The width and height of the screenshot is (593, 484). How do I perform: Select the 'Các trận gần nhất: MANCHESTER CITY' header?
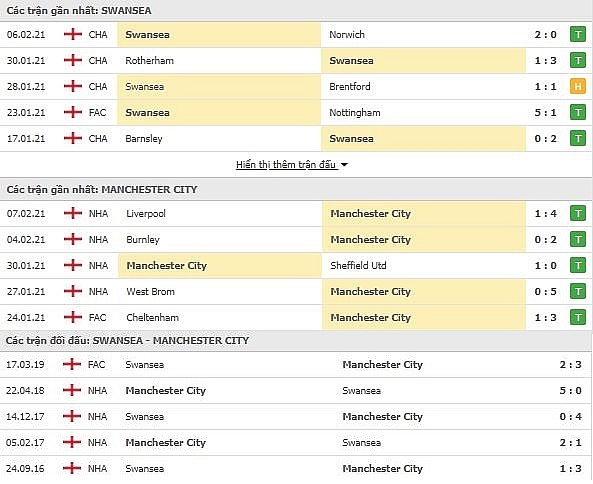click(x=102, y=189)
